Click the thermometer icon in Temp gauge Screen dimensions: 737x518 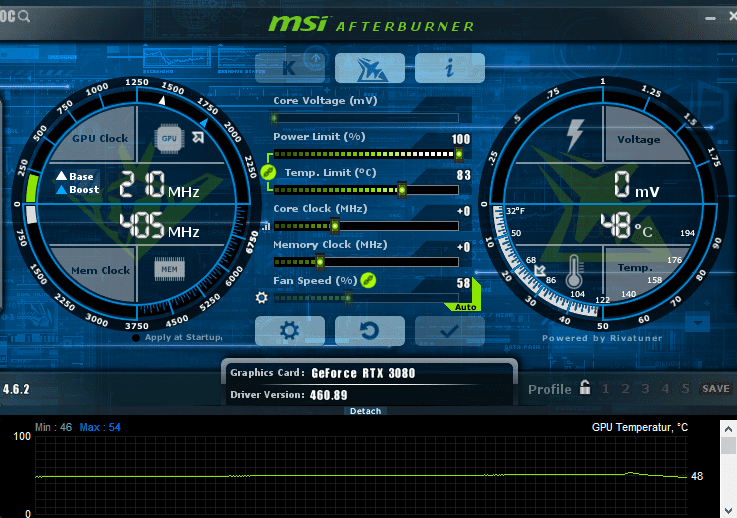point(574,271)
